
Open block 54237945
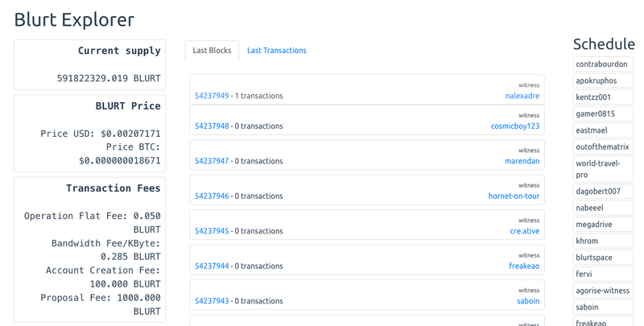pyautogui.click(x=212, y=231)
